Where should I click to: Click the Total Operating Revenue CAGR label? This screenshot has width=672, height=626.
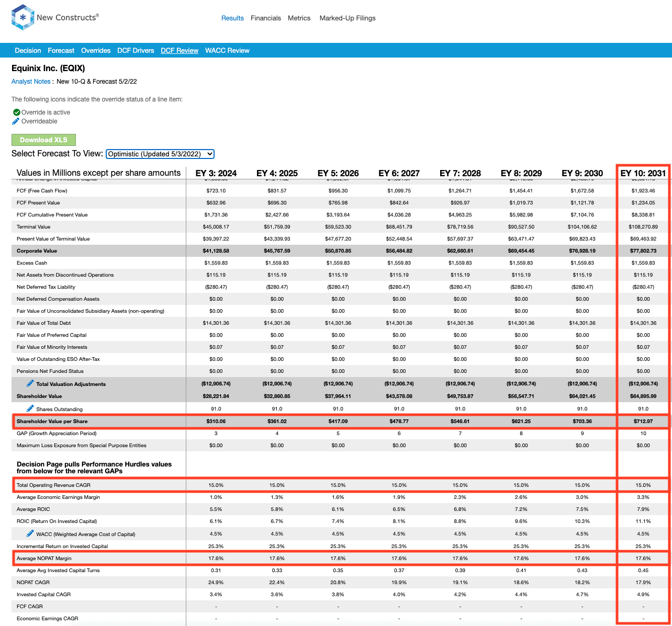[x=53, y=485]
